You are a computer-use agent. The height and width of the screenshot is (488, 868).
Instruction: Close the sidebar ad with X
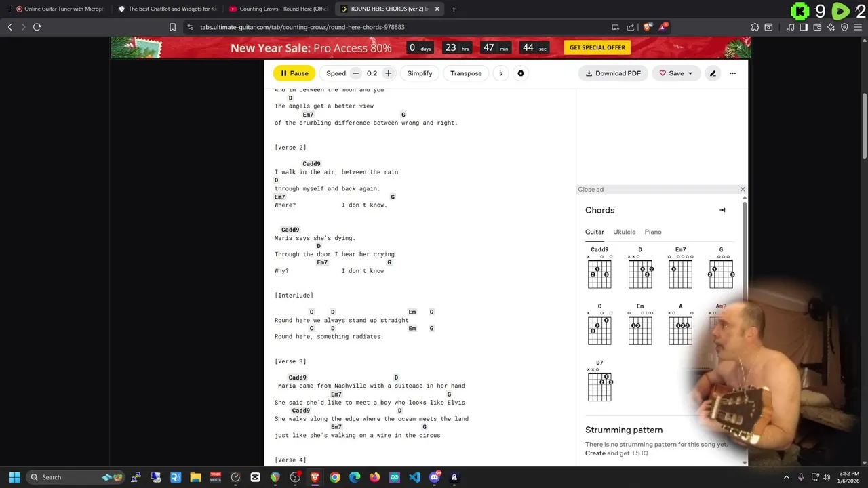click(x=743, y=190)
